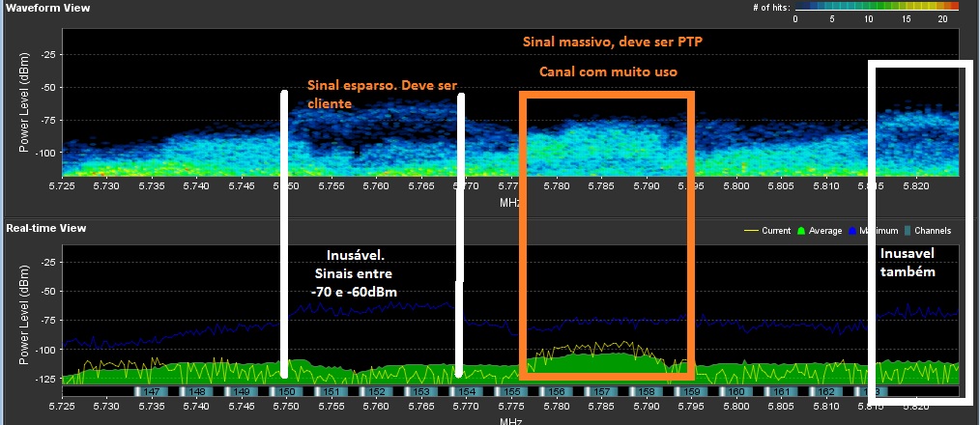Click the green Average legend entry

(x=819, y=231)
